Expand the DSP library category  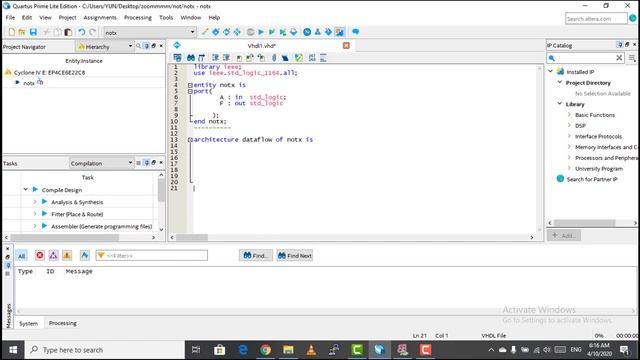coord(569,125)
